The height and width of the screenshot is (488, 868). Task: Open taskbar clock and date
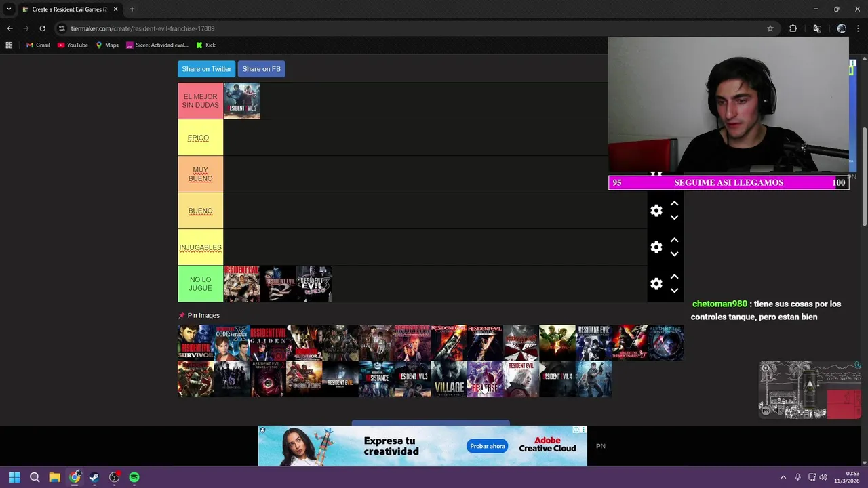point(847,477)
